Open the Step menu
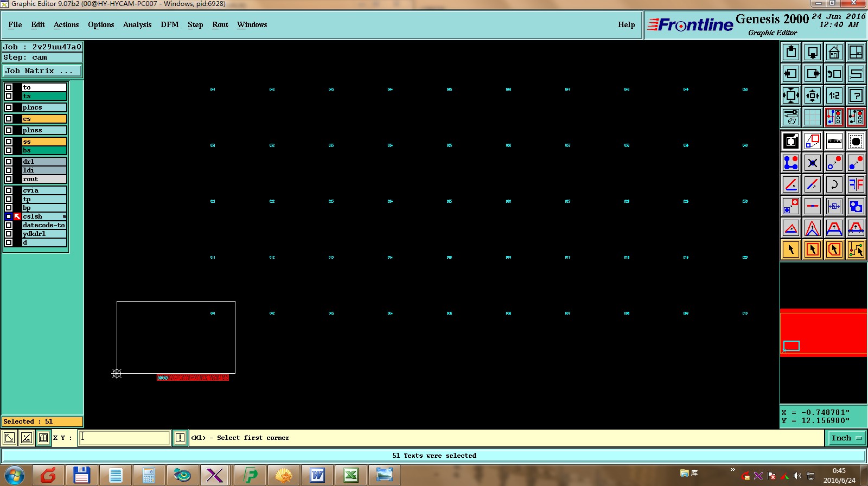868x486 pixels. [195, 24]
